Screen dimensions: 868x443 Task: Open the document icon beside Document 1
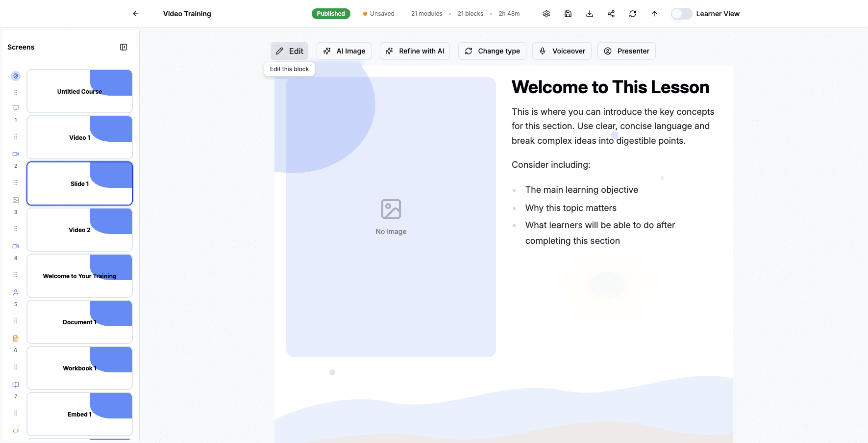coord(15,338)
